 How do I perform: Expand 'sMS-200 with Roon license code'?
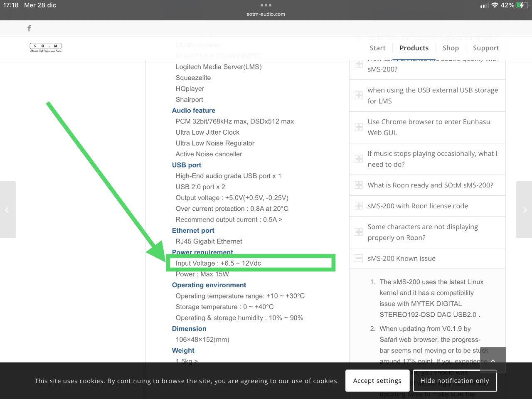tap(428, 206)
